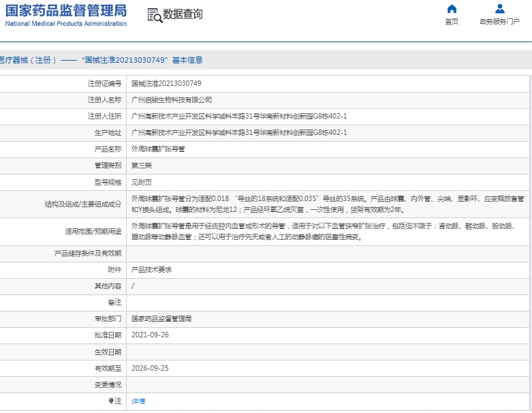This screenshot has height=413, width=532.
Task: Open the 政务服务门户 portal link text
Action: (x=499, y=22)
